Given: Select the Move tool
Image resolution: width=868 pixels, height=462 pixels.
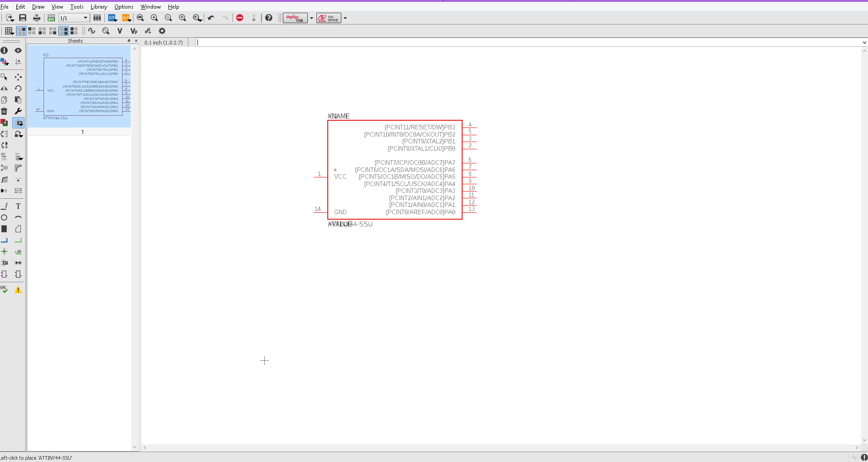Looking at the screenshot, I should click(x=18, y=77).
